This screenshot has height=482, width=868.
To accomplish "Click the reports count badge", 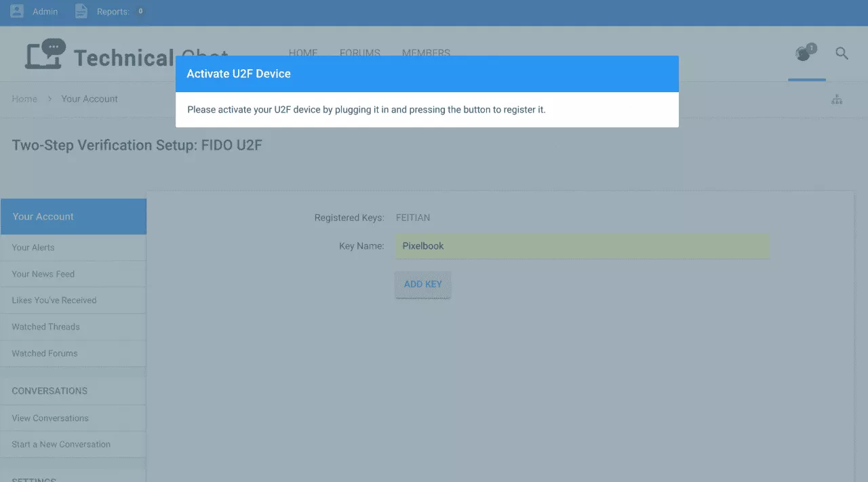I will (140, 12).
